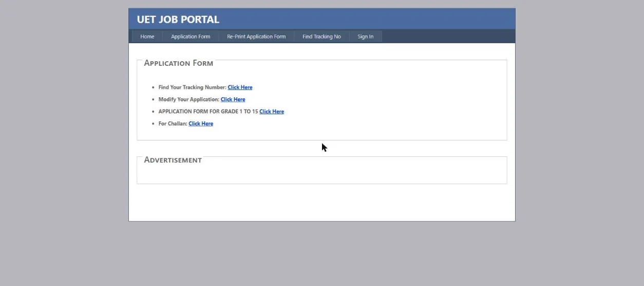Click the UET JOB PORTAL header title

pos(178,20)
